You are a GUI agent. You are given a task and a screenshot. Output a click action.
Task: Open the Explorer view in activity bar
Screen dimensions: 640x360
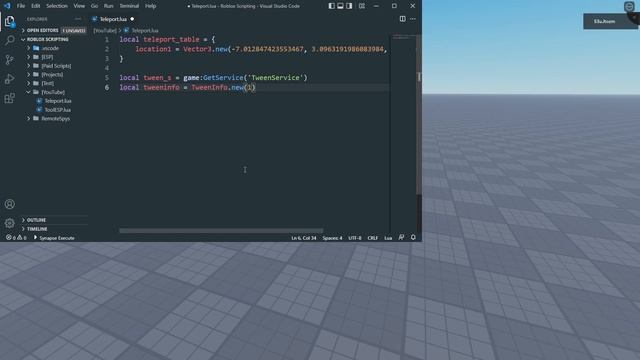click(9, 21)
